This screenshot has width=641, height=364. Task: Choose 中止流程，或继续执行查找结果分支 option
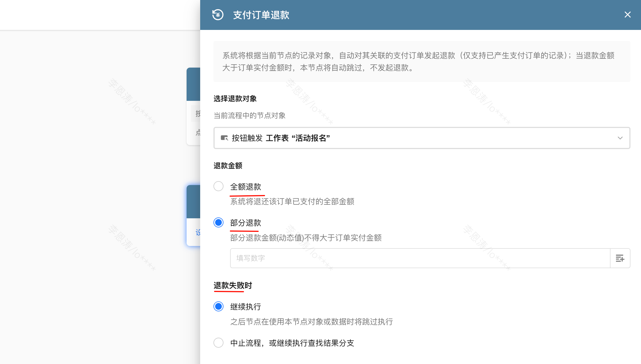[218, 343]
